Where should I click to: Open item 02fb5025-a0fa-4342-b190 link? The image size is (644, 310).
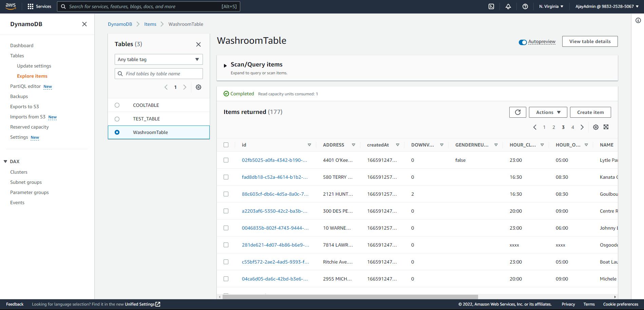click(x=274, y=160)
